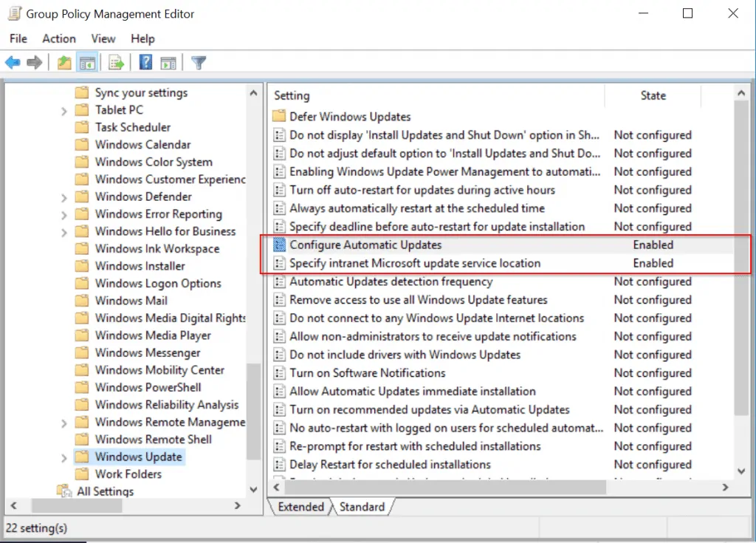Click the Setting column header

pyautogui.click(x=291, y=95)
